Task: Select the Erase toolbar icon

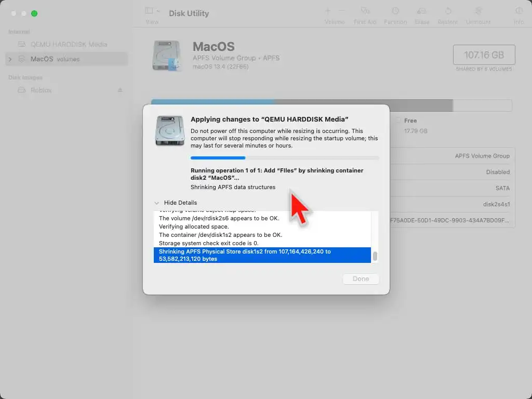Action: point(422,11)
